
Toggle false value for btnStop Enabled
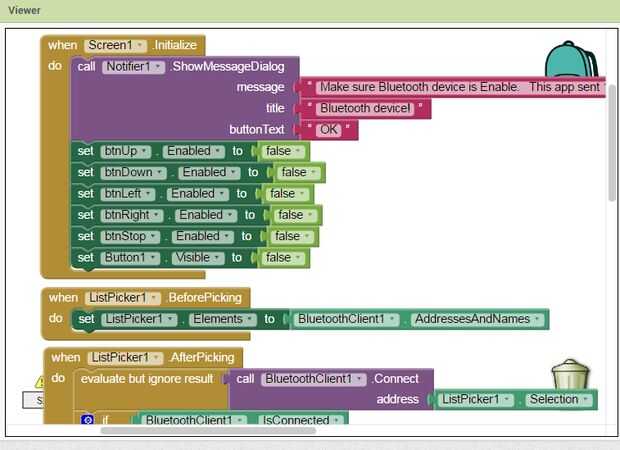coord(293,237)
